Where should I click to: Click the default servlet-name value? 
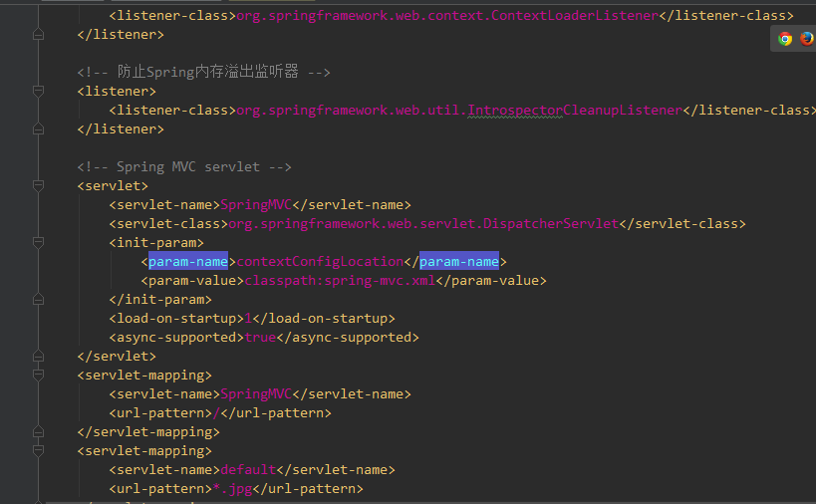[248, 470]
